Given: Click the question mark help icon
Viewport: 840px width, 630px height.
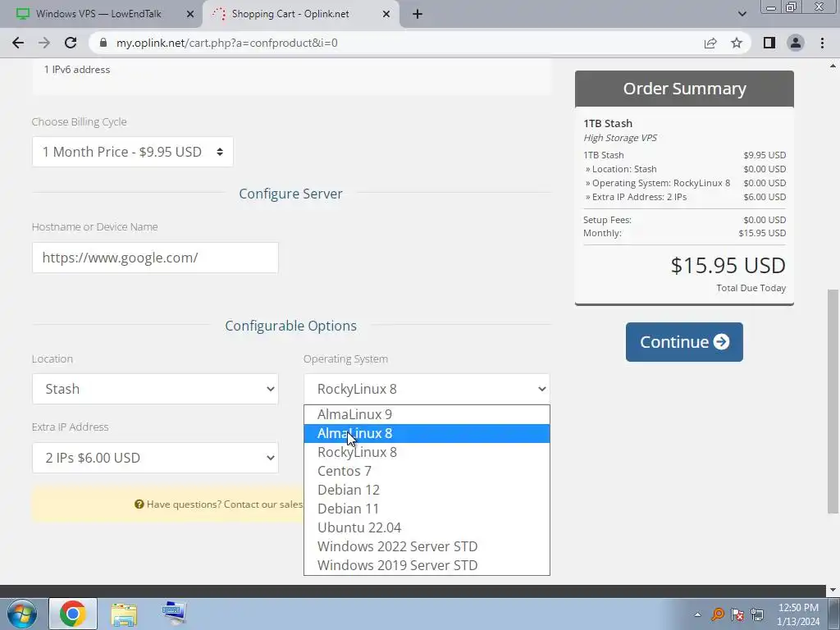Looking at the screenshot, I should [x=139, y=504].
